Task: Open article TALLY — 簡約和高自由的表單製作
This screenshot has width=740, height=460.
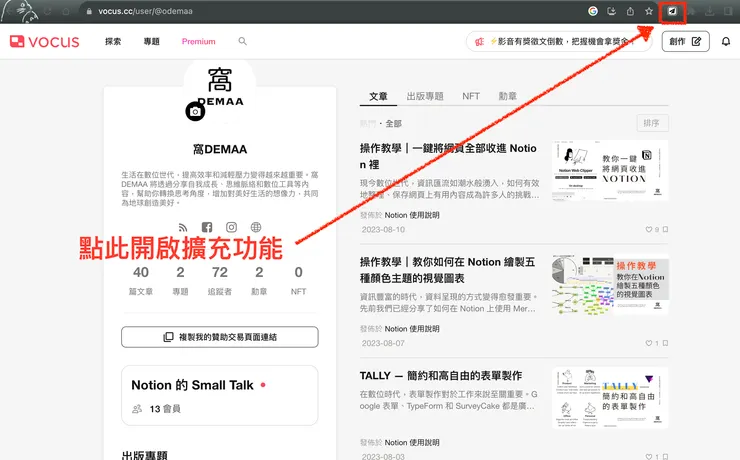Action: point(441,376)
